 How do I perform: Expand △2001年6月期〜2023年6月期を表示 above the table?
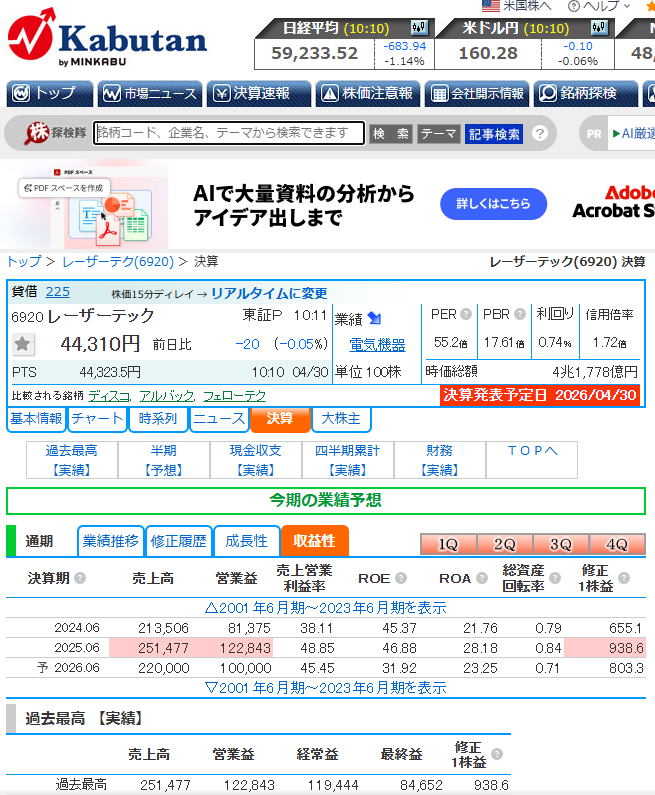click(x=325, y=607)
